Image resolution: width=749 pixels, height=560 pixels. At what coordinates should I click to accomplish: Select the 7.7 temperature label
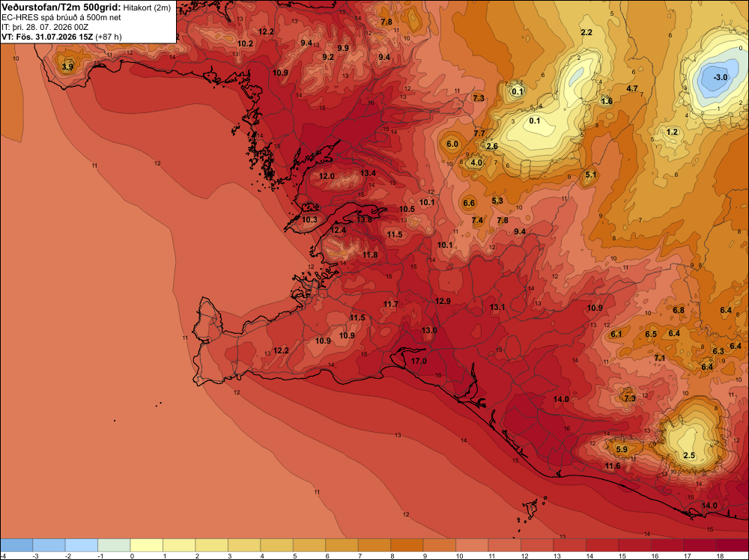479,134
